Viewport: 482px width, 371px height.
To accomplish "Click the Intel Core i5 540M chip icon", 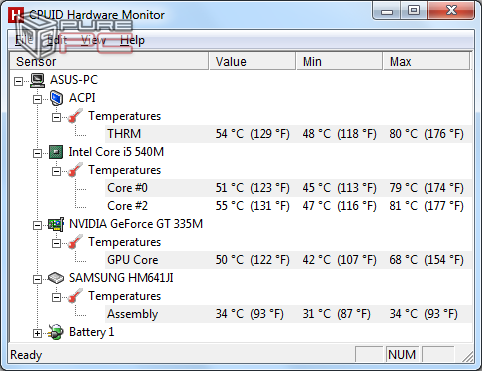I will point(56,152).
